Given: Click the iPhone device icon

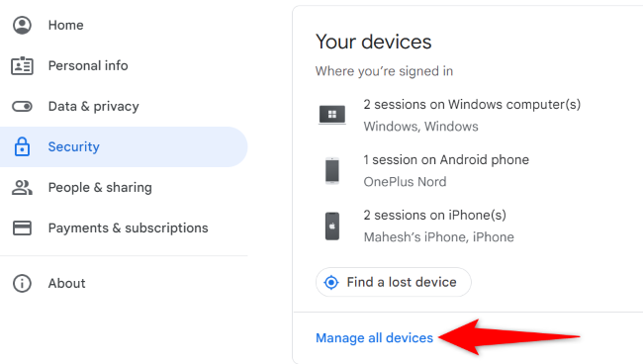Looking at the screenshot, I should (x=332, y=226).
